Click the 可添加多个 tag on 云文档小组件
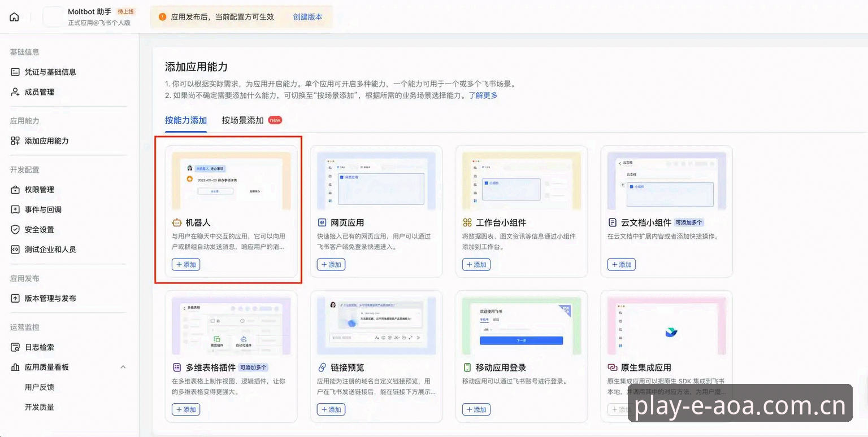868x437 pixels. point(689,222)
